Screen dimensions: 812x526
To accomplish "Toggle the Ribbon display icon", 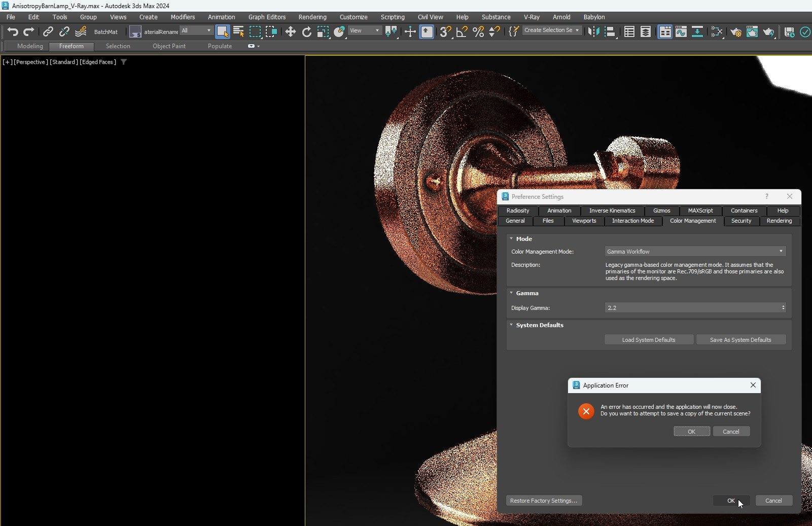I will coord(664,31).
